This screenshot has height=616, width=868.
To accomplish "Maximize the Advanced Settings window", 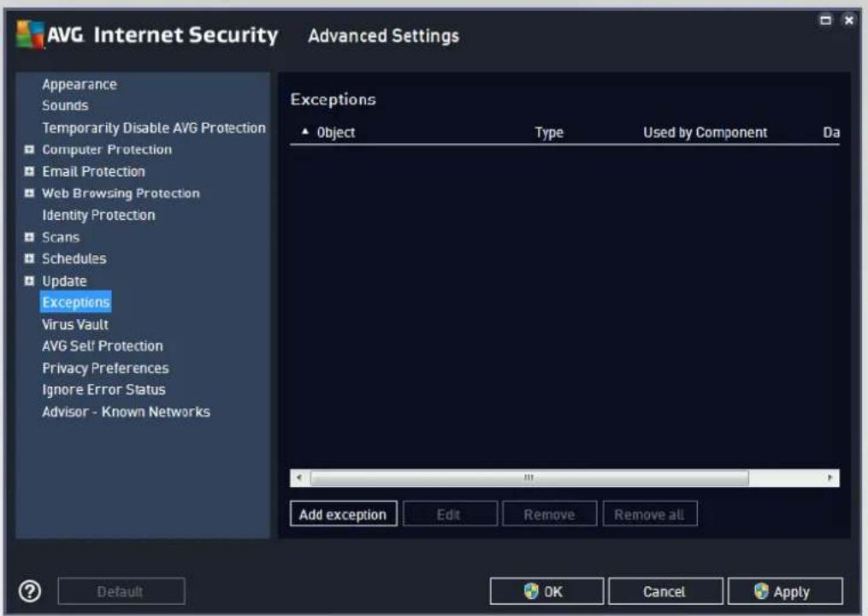I will coord(825,20).
